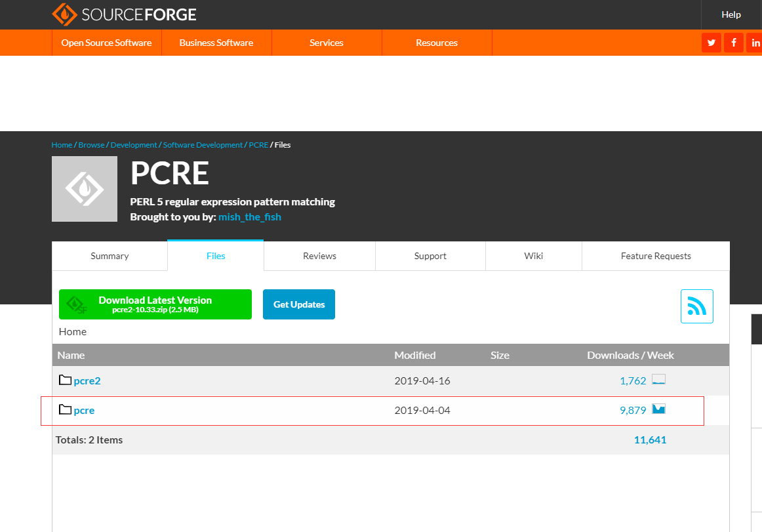Viewport: 762px width, 532px height.
Task: Open the Services menu
Action: pos(327,43)
